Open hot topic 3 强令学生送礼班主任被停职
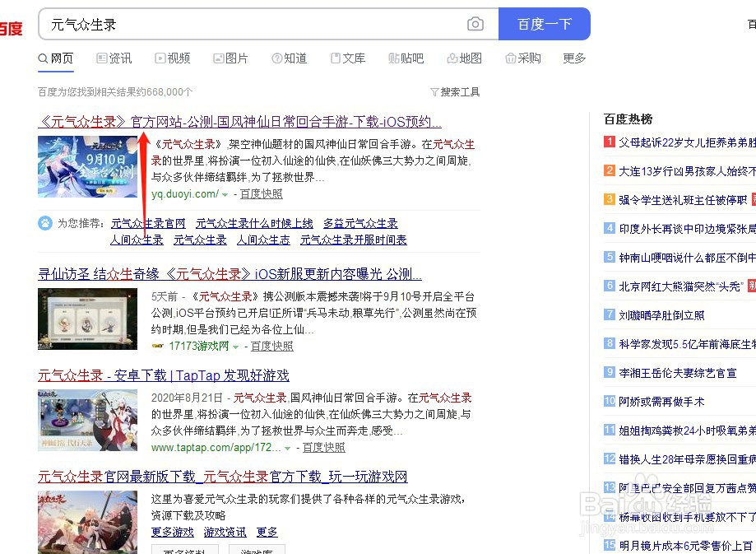The width and height of the screenshot is (756, 554). pyautogui.click(x=683, y=200)
